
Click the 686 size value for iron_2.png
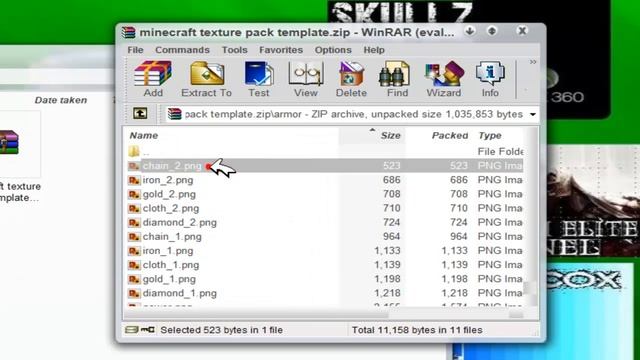point(391,180)
